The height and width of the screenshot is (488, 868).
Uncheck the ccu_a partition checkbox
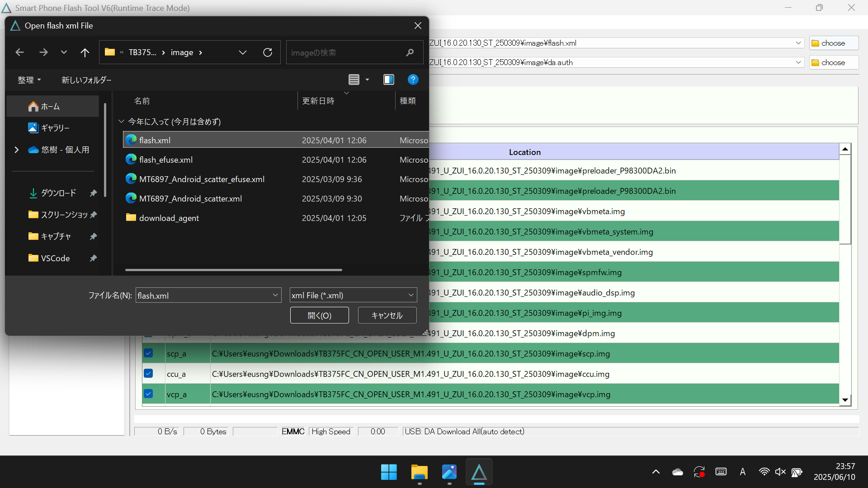click(x=148, y=373)
